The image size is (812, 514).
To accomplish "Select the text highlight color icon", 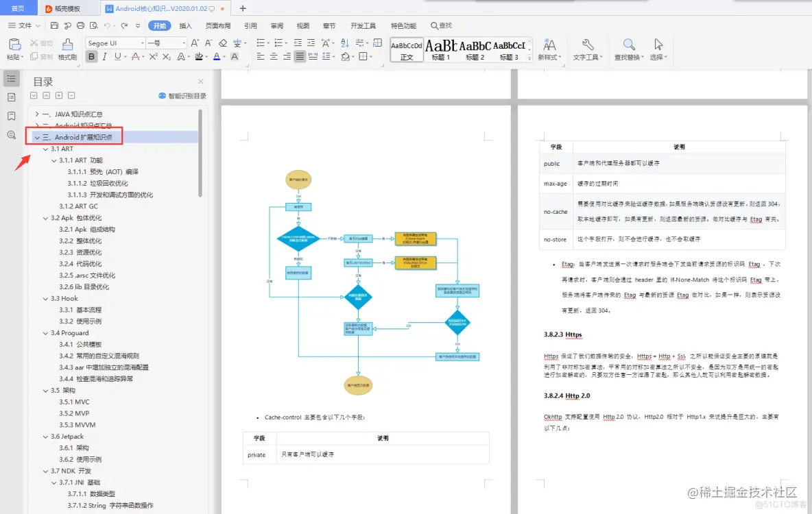I will [x=200, y=57].
